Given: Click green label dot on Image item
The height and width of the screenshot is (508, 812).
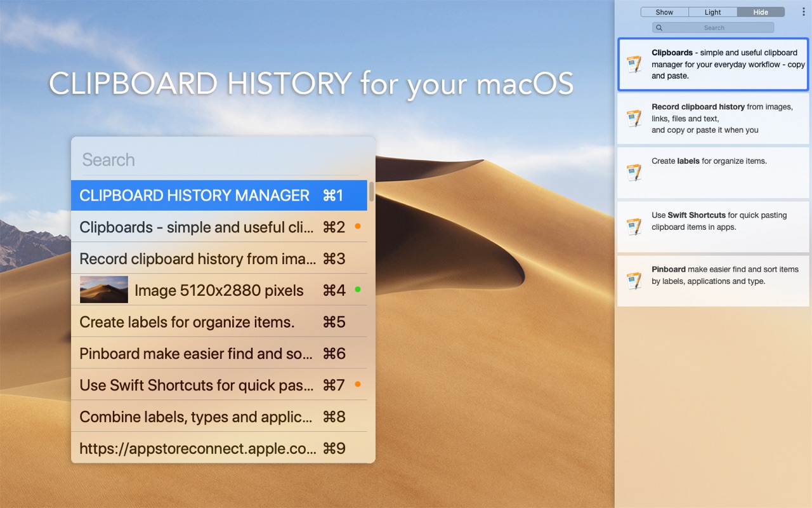Looking at the screenshot, I should pos(358,290).
